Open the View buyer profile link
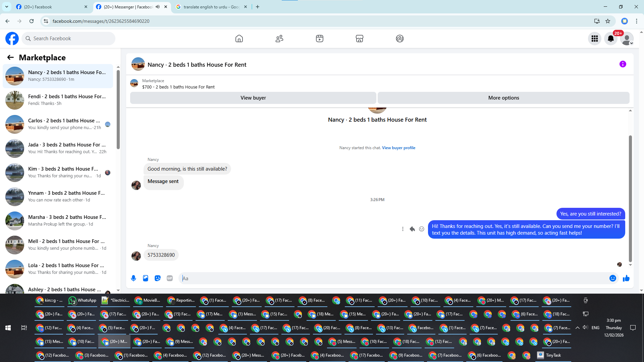Screen dimensions: 644x362 (398, 148)
